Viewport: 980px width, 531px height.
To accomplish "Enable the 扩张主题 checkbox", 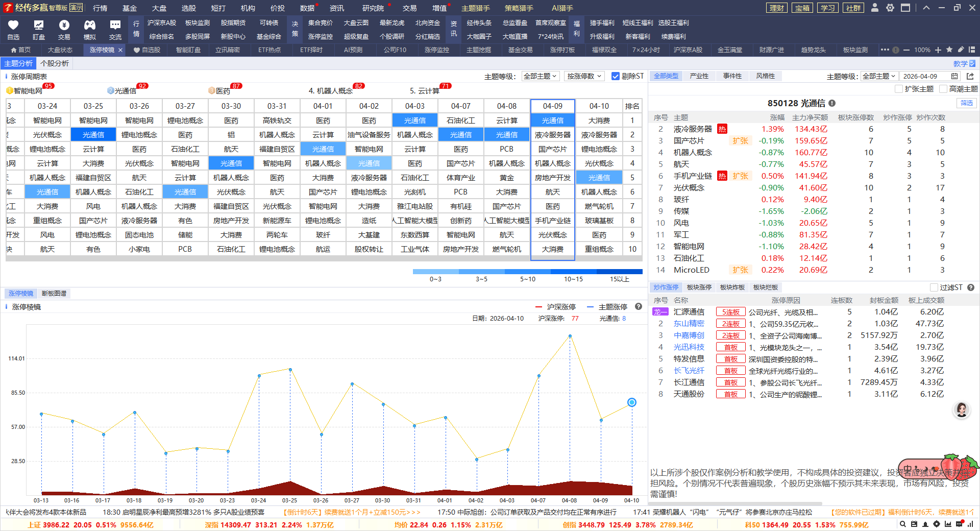I will 899,89.
